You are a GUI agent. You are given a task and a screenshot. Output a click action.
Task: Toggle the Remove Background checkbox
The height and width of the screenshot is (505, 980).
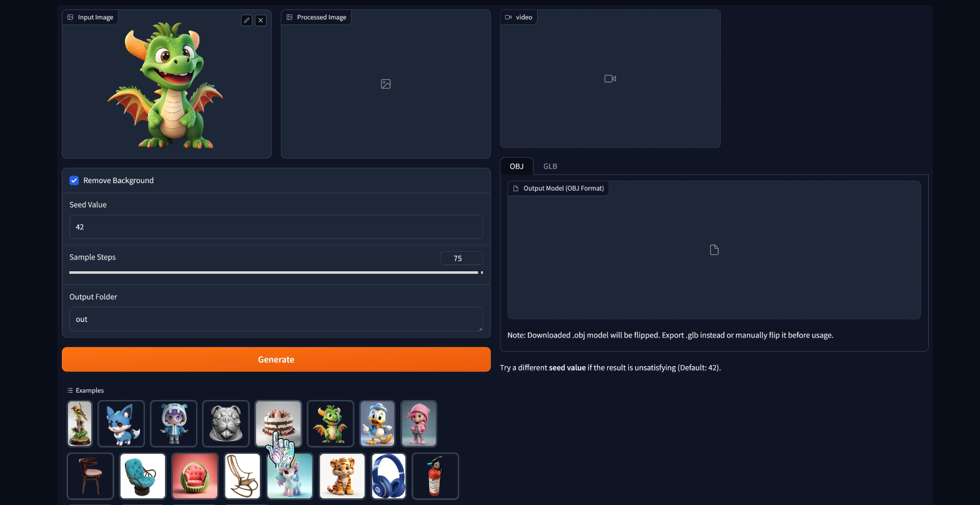[74, 181]
